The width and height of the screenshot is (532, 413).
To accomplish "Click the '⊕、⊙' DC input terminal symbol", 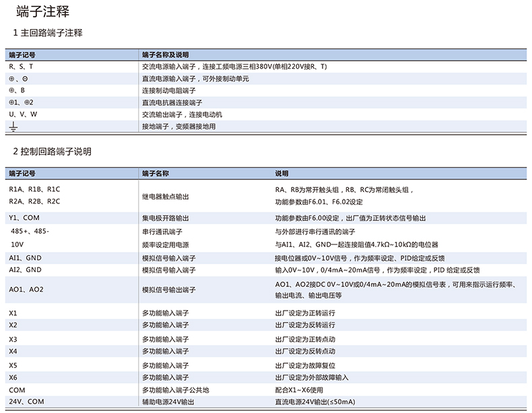I will pos(18,79).
